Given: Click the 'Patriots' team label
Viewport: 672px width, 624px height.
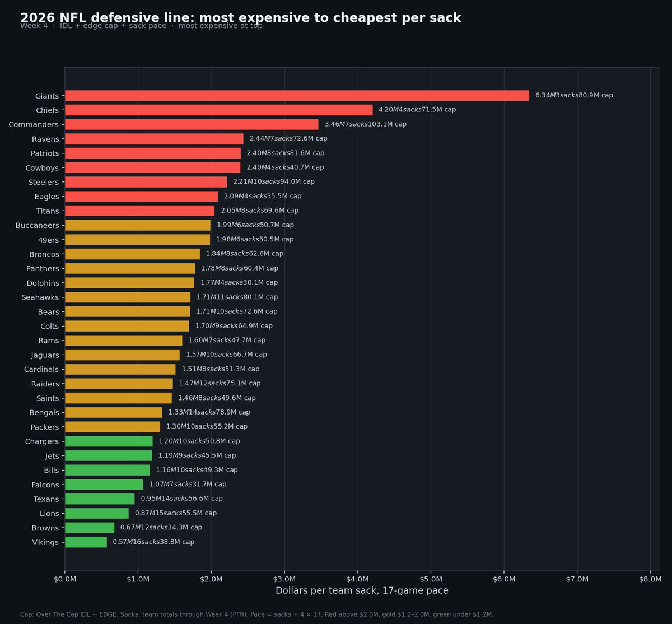Looking at the screenshot, I should pyautogui.click(x=45, y=153).
